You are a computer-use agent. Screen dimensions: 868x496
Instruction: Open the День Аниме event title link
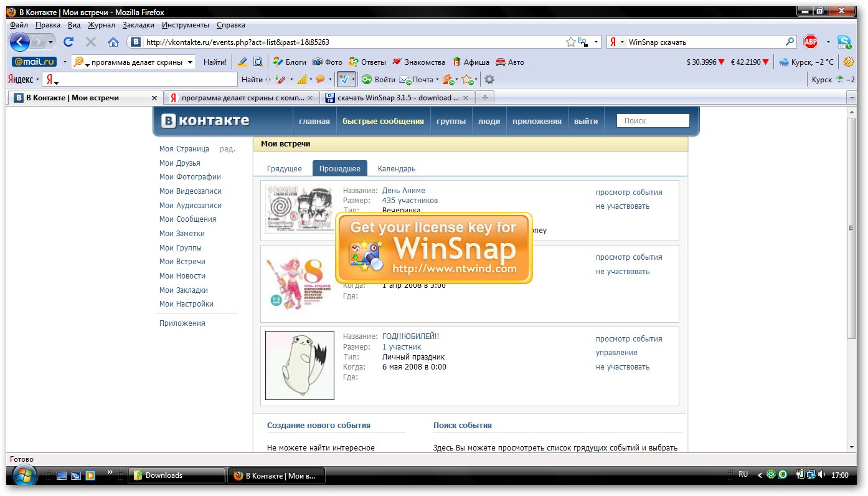tap(403, 191)
